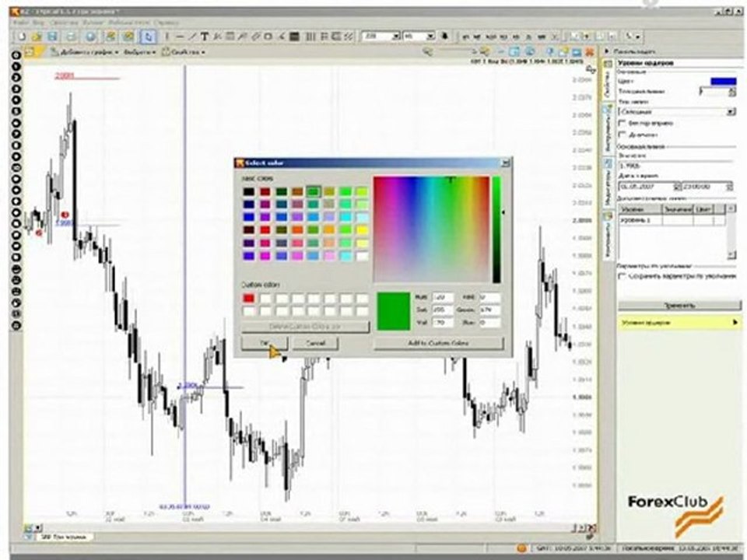
Task: Click the green preview color box in the dialog
Action: click(x=394, y=311)
